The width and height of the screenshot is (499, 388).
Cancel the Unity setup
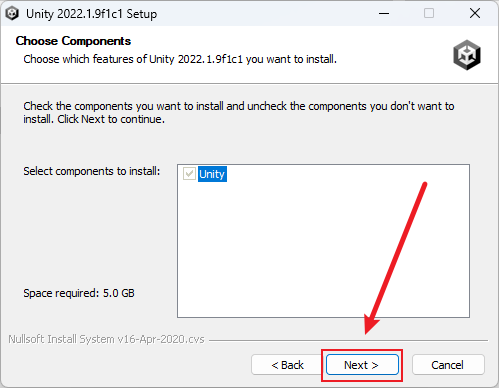click(448, 365)
